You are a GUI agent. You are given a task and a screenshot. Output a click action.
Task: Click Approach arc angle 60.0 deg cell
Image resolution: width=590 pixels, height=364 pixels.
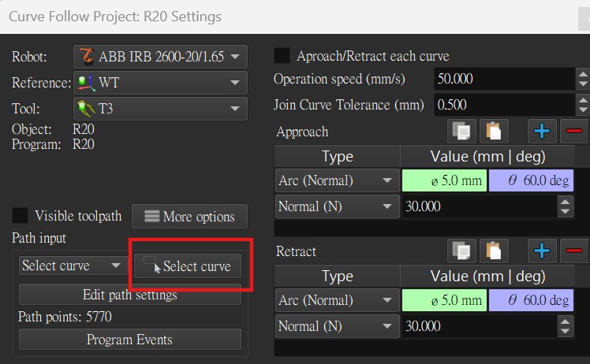pyautogui.click(x=531, y=180)
